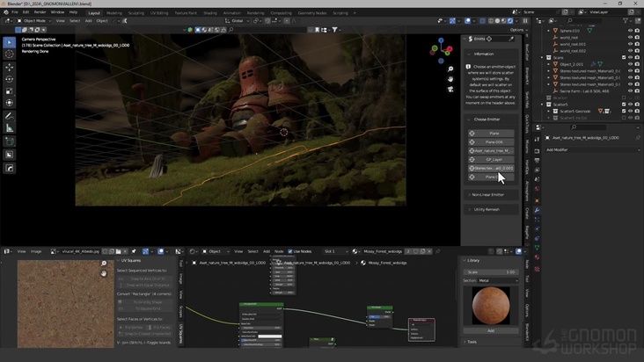The height and width of the screenshot is (362, 644).
Task: Adjust the Scale slider in Library panel
Action: tap(491, 272)
